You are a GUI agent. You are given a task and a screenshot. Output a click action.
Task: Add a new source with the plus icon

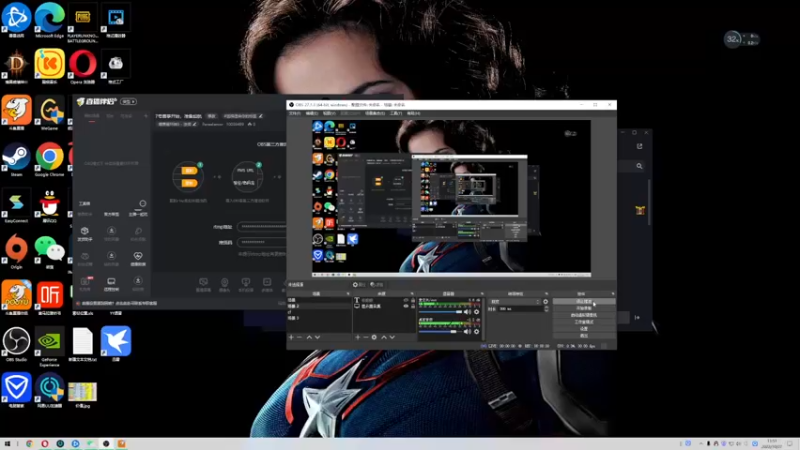click(x=358, y=337)
